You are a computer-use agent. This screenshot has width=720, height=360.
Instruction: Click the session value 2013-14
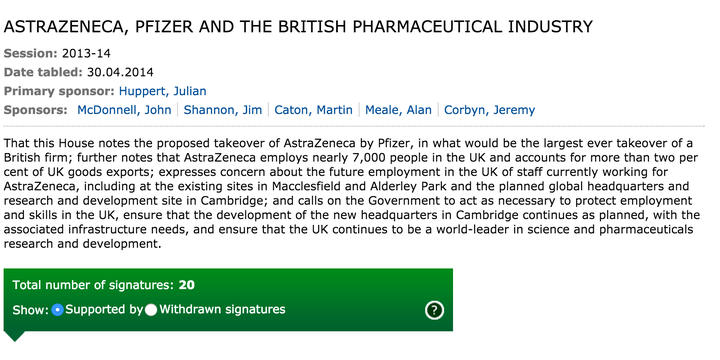pyautogui.click(x=86, y=53)
